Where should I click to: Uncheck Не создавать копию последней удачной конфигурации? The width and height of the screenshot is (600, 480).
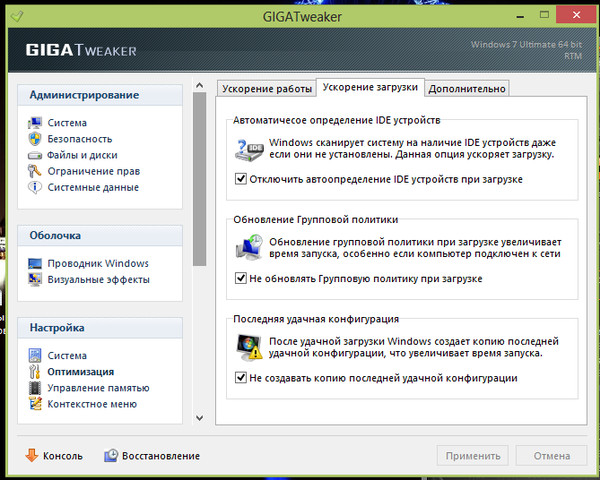pos(241,377)
